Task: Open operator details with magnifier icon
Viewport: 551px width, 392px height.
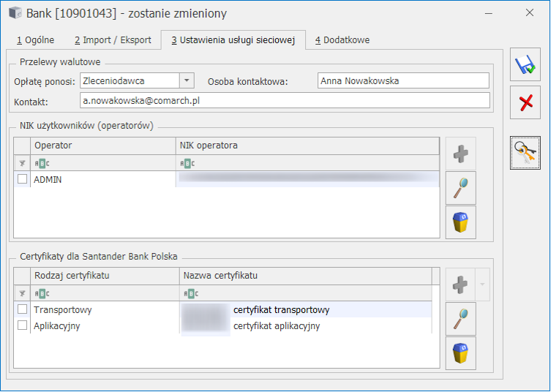Action: coord(460,188)
